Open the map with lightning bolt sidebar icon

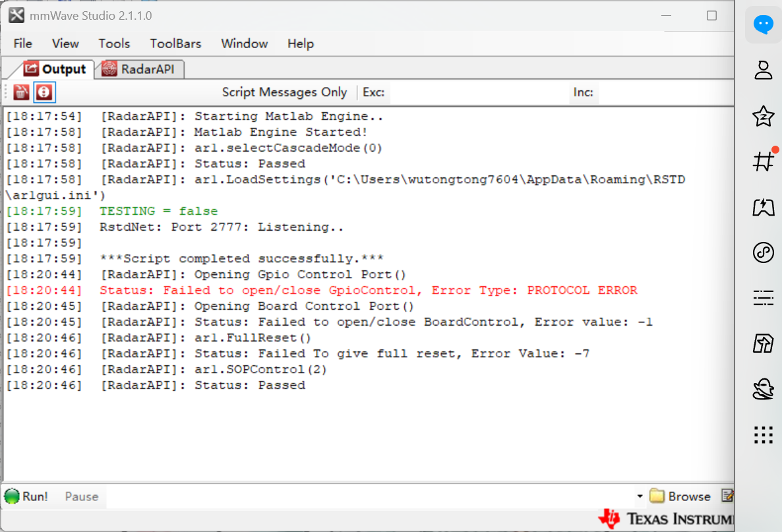click(x=763, y=207)
